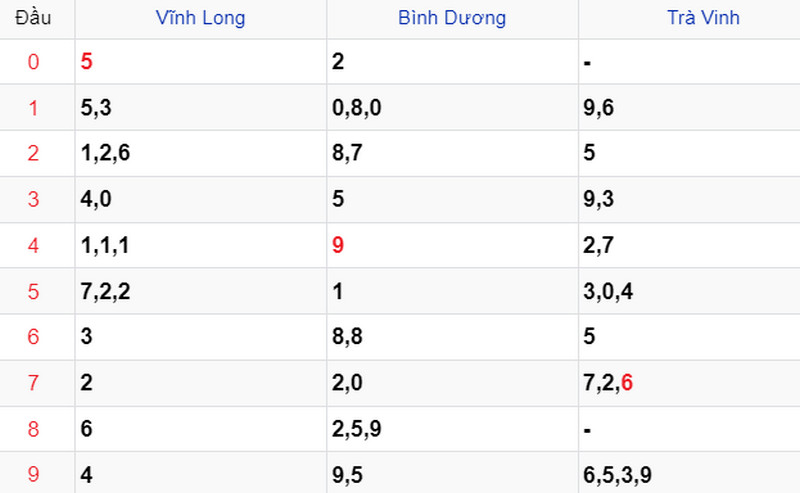800x493 pixels.
Task: Click the Đầu digit 5 row label
Action: pyautogui.click(x=33, y=291)
